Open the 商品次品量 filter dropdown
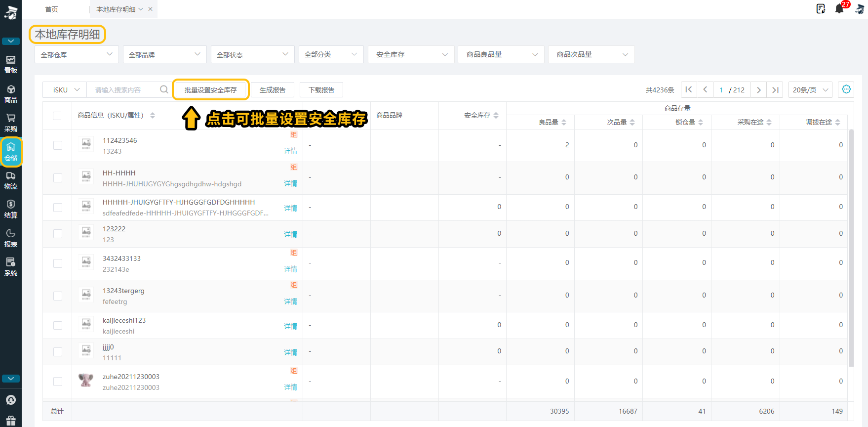The width and height of the screenshot is (868, 427). tap(591, 54)
